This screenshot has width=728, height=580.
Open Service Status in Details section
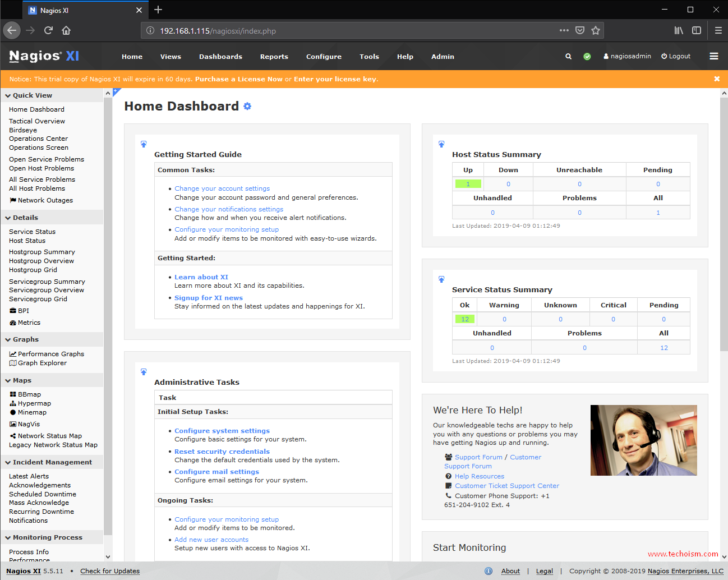point(32,232)
